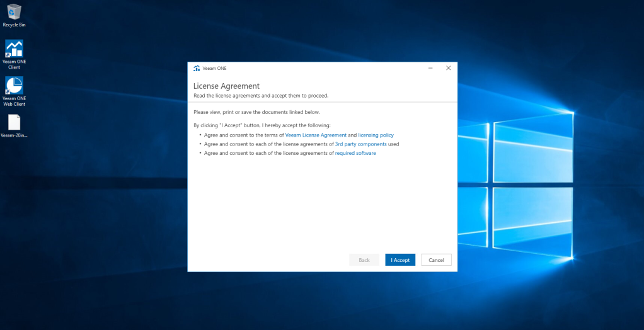Image resolution: width=644 pixels, height=330 pixels.
Task: Open the Recycle Bin desktop icon
Action: [x=14, y=16]
